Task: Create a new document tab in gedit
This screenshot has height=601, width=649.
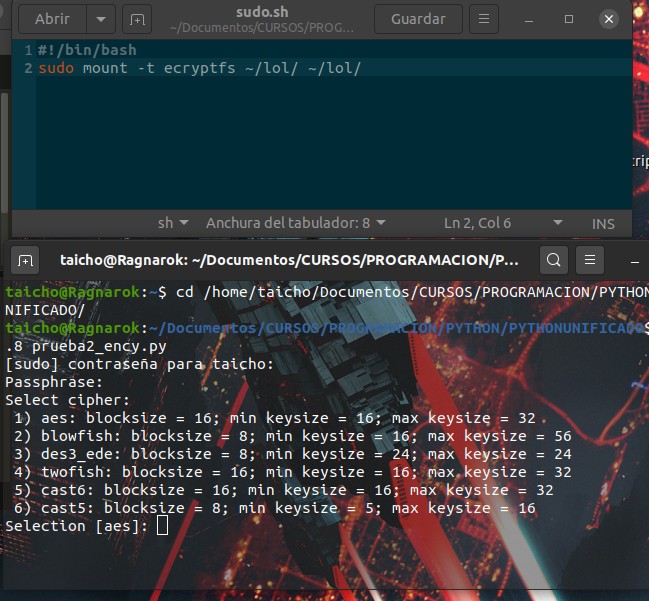Action: [137, 19]
